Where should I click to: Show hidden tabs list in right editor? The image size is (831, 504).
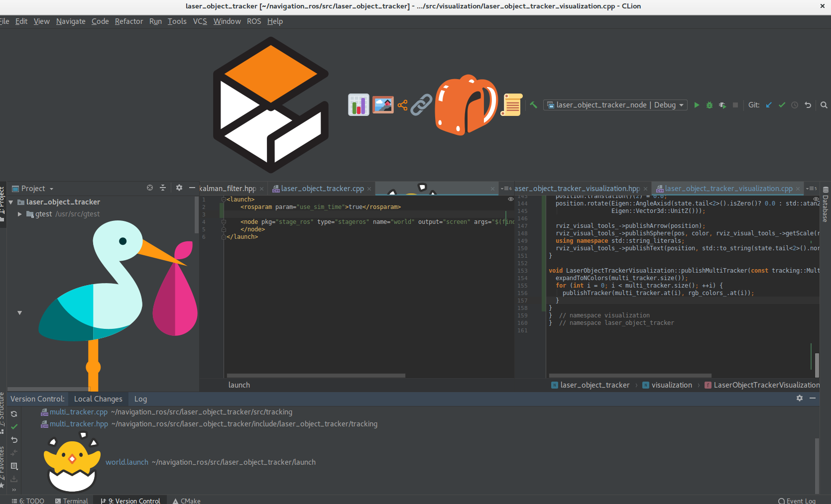(x=812, y=189)
